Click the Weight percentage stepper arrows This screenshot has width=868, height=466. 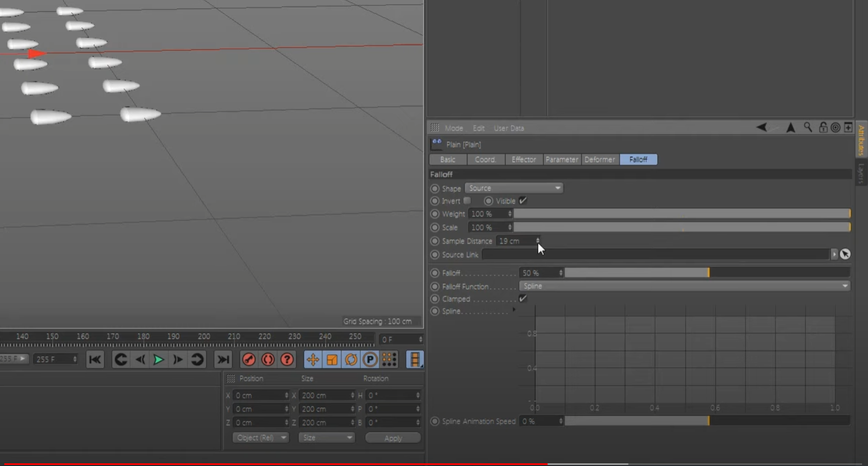510,213
